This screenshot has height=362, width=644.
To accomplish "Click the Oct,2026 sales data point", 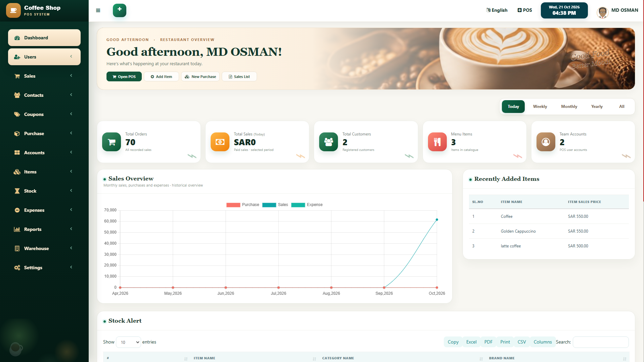I will (x=437, y=220).
